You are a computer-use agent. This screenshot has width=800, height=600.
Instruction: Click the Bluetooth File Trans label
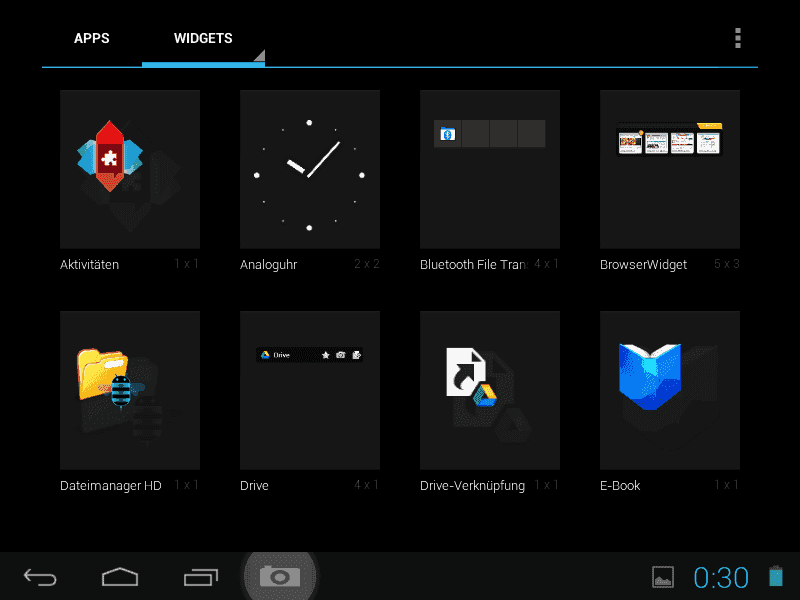474,265
